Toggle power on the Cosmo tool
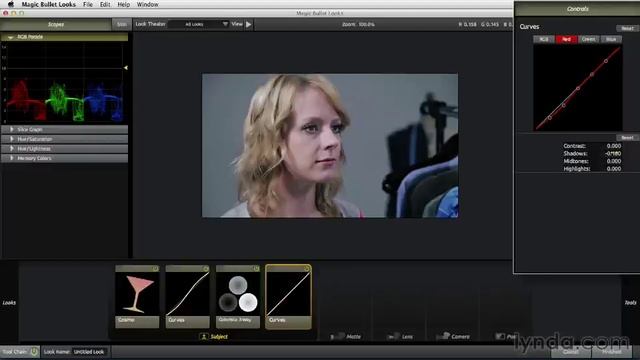The image size is (640, 360). (x=156, y=269)
